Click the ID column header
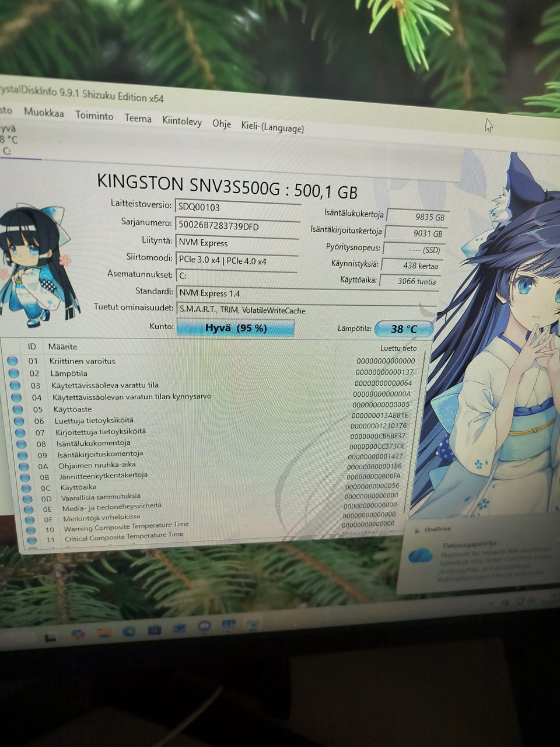560x747 pixels. pyautogui.click(x=32, y=346)
